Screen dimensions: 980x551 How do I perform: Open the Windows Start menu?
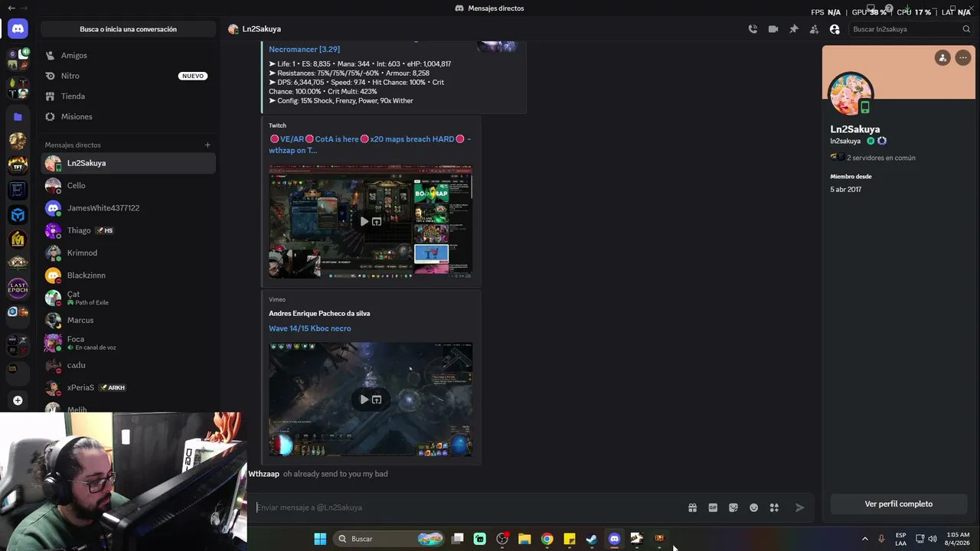[320, 539]
